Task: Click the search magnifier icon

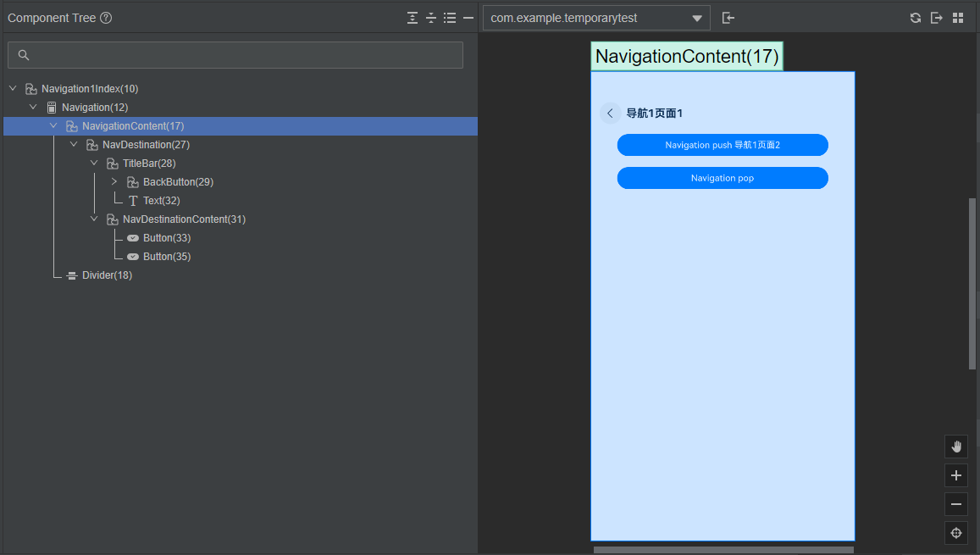Action: pos(24,55)
